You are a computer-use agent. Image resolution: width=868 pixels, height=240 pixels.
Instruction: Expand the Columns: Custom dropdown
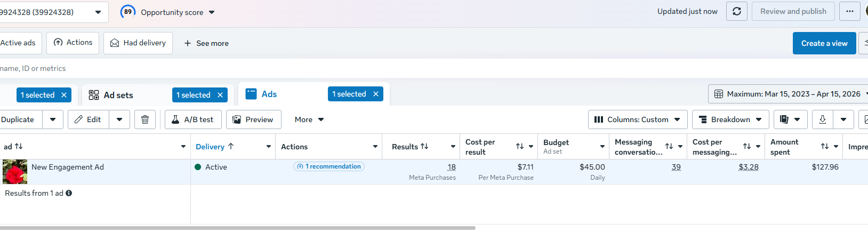point(637,119)
